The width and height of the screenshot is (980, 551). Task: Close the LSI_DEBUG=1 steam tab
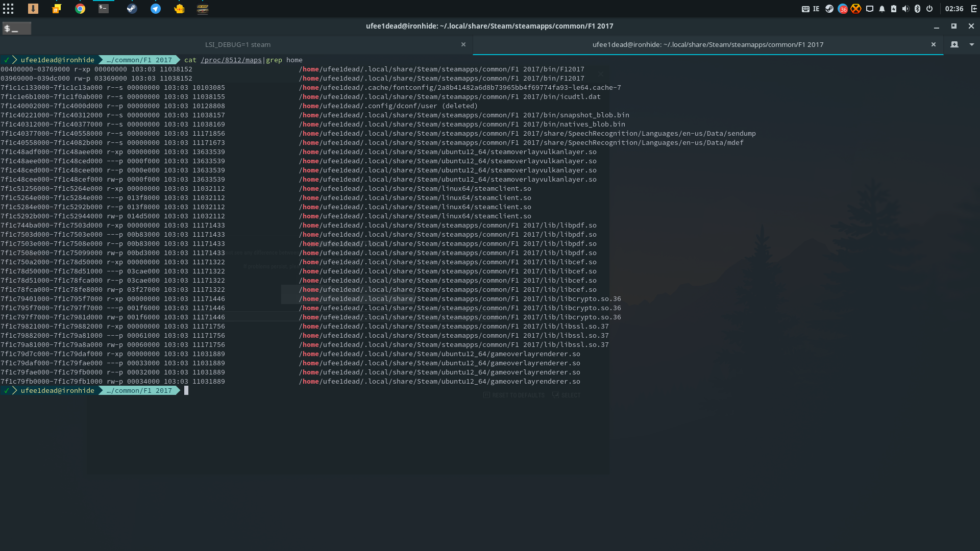tap(463, 44)
